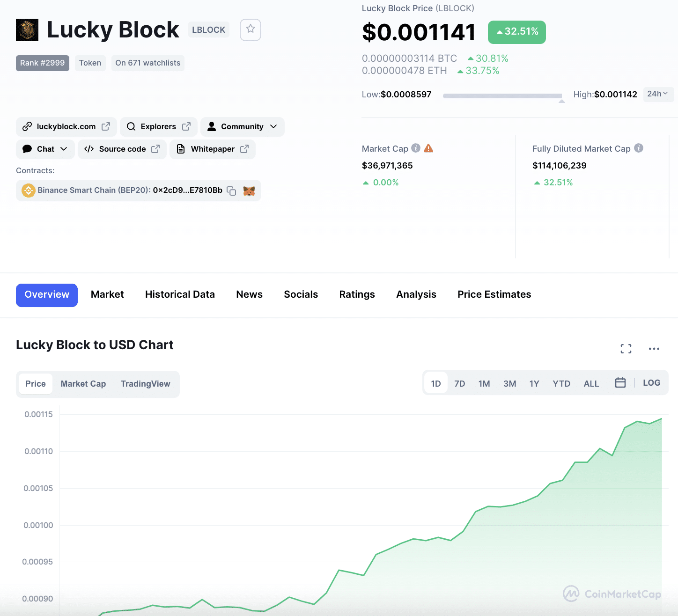Image resolution: width=678 pixels, height=616 pixels.
Task: Open external link icon next to luckyblock.com
Action: tap(106, 126)
